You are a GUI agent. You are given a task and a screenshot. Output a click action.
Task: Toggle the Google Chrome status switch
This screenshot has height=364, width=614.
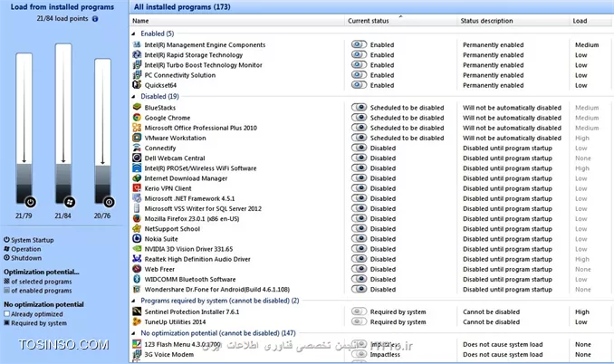coord(360,118)
